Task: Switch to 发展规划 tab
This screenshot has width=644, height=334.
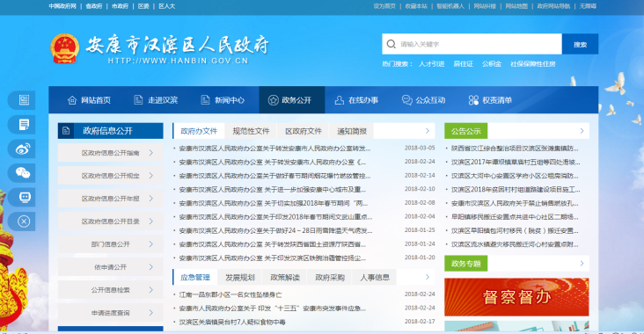Action: (240, 278)
